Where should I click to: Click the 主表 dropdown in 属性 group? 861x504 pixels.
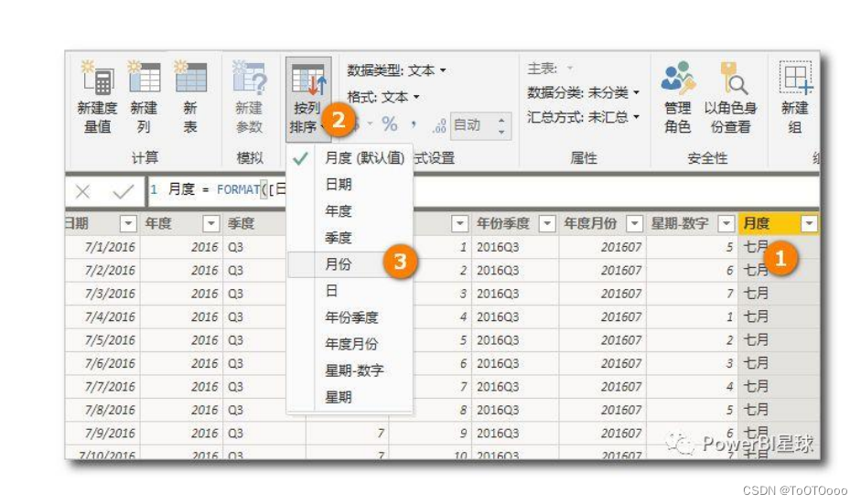pos(550,68)
